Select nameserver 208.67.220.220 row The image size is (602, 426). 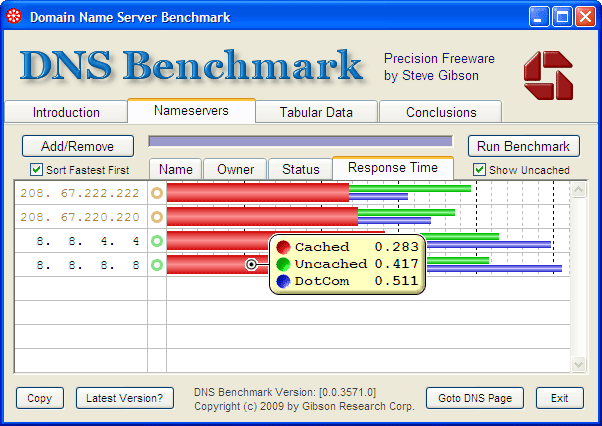(x=293, y=217)
